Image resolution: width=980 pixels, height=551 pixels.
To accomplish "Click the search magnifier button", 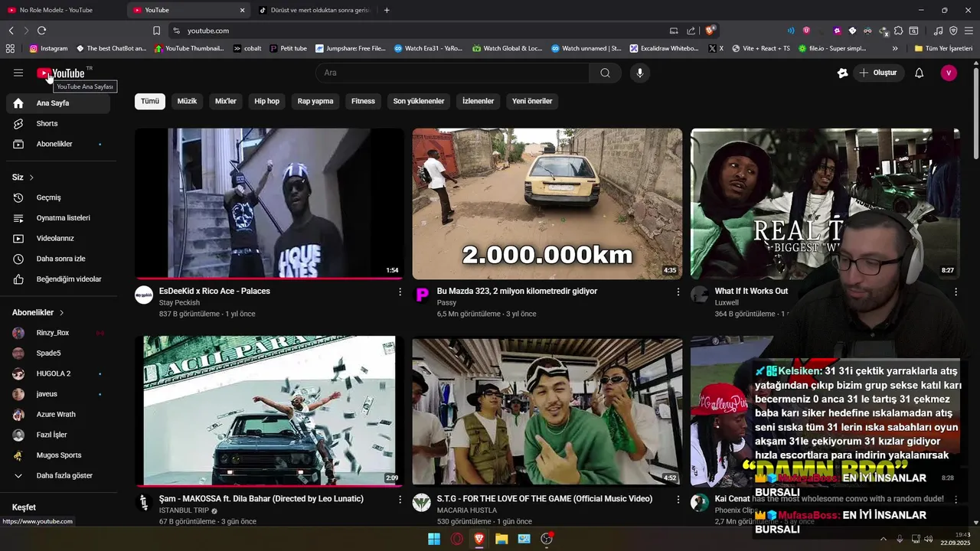I will 606,73.
